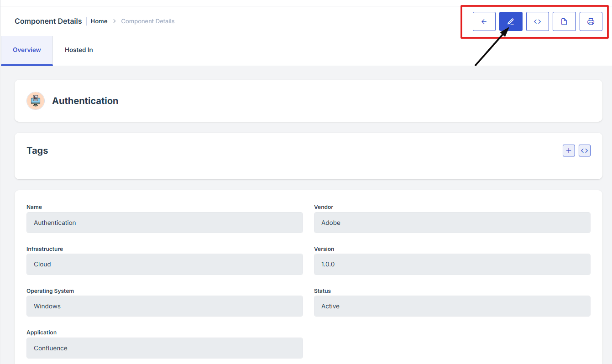Click the pencil edit button
The height and width of the screenshot is (364, 612).
511,21
